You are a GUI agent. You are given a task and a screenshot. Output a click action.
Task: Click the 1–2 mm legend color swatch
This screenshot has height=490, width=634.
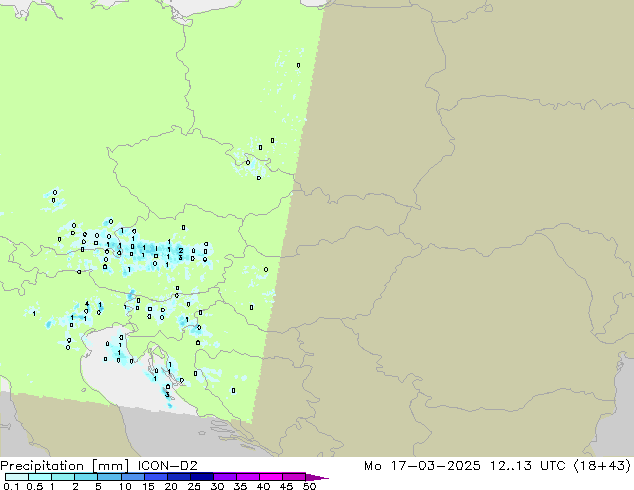click(x=63, y=477)
